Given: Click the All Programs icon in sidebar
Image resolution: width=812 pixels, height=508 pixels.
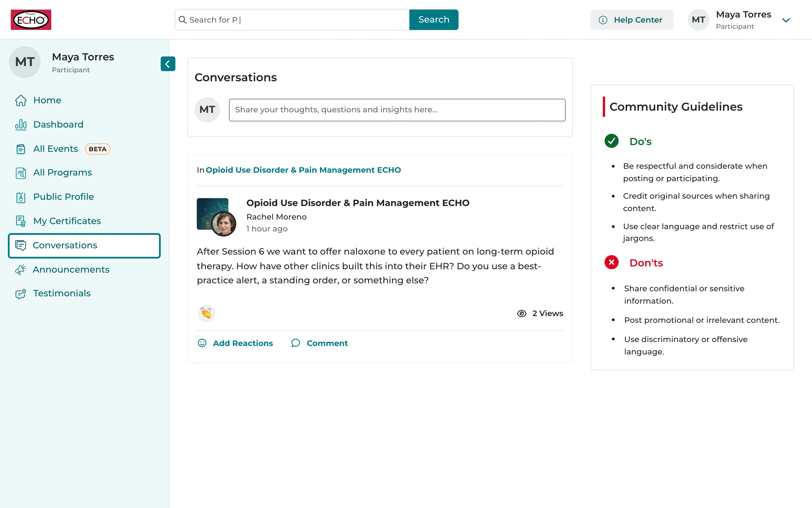Looking at the screenshot, I should 21,173.
